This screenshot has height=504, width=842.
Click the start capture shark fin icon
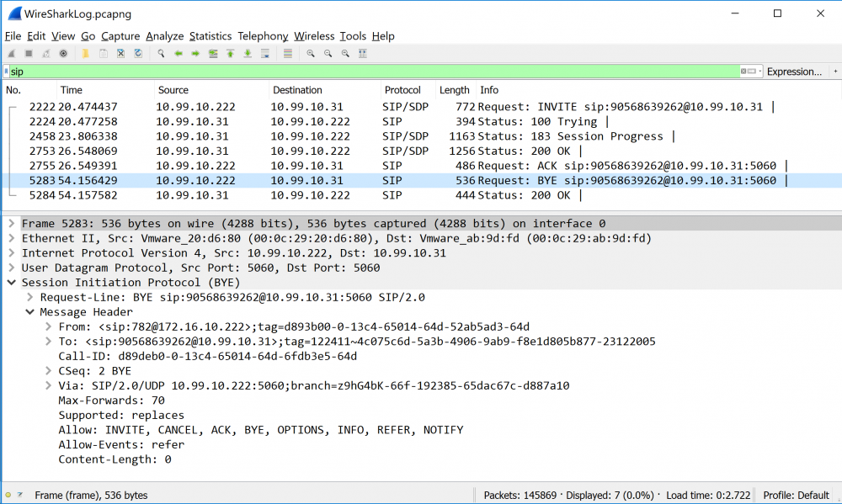(x=11, y=54)
